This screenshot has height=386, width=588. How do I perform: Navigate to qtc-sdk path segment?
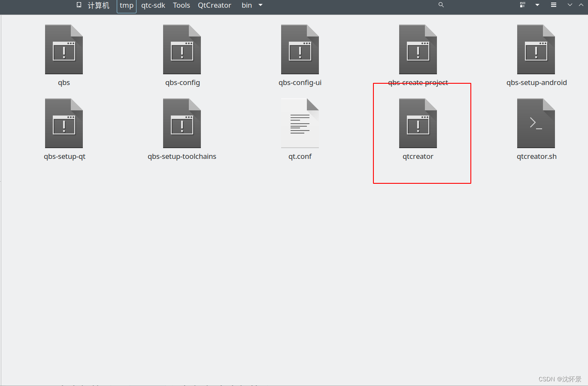(153, 5)
